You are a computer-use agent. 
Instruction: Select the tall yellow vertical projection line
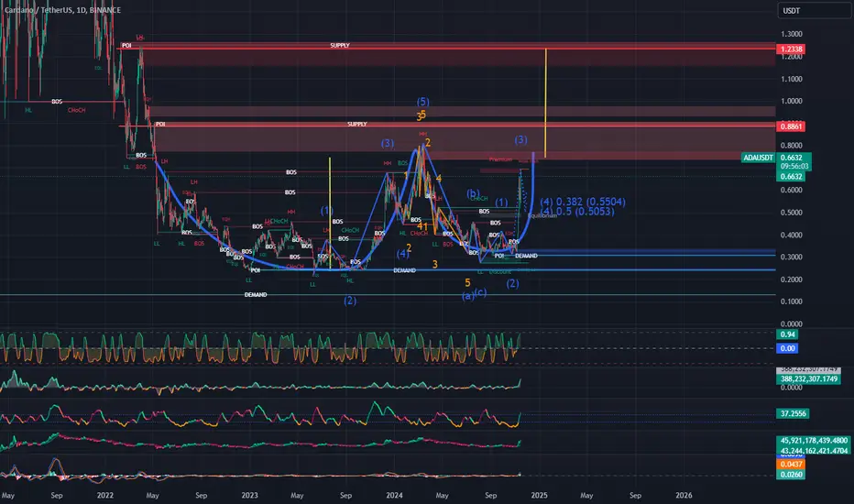(546, 104)
